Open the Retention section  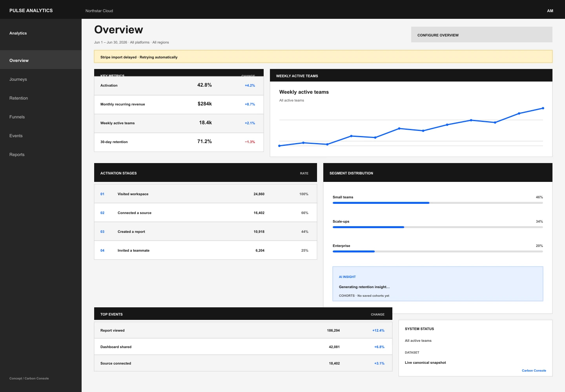41,98
